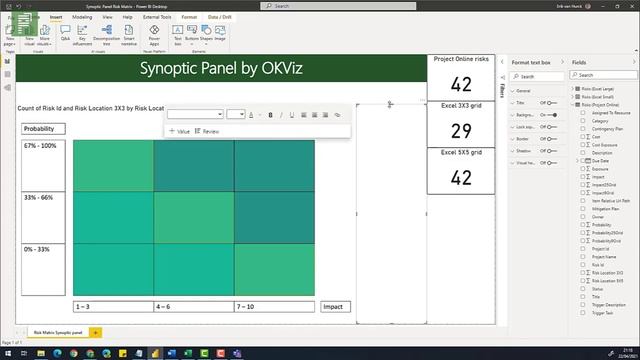Click Search box in Fields pane
Viewport: 640px width, 360px height.
click(x=603, y=75)
